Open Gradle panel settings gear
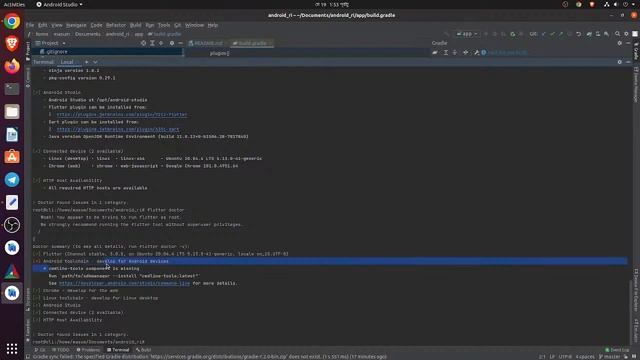The height and width of the screenshot is (360, 640). 620,43
